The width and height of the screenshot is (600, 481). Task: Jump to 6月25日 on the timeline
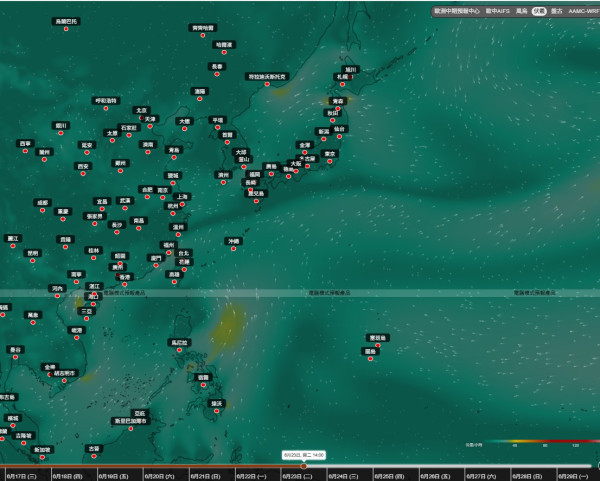pos(389,476)
